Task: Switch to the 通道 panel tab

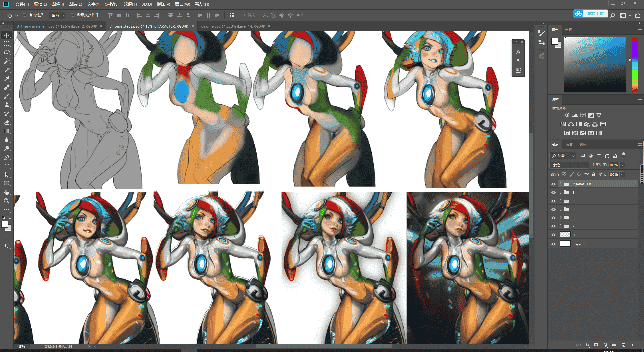Action: [x=569, y=145]
